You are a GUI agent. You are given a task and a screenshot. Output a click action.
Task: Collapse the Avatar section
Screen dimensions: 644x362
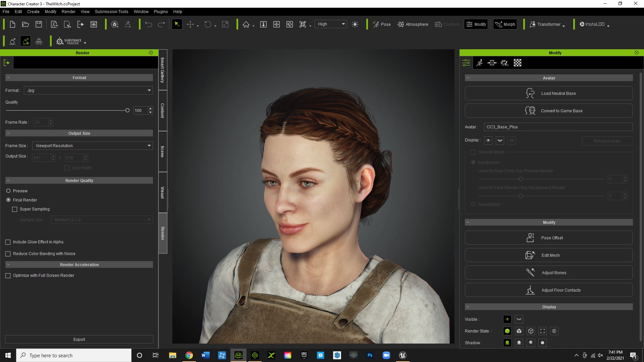(x=468, y=78)
